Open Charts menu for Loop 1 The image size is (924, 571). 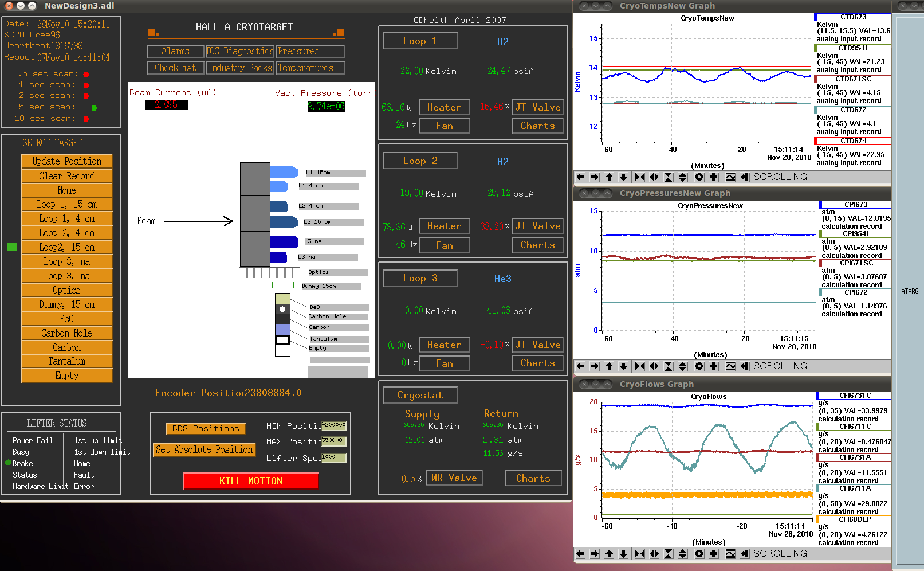coord(537,126)
